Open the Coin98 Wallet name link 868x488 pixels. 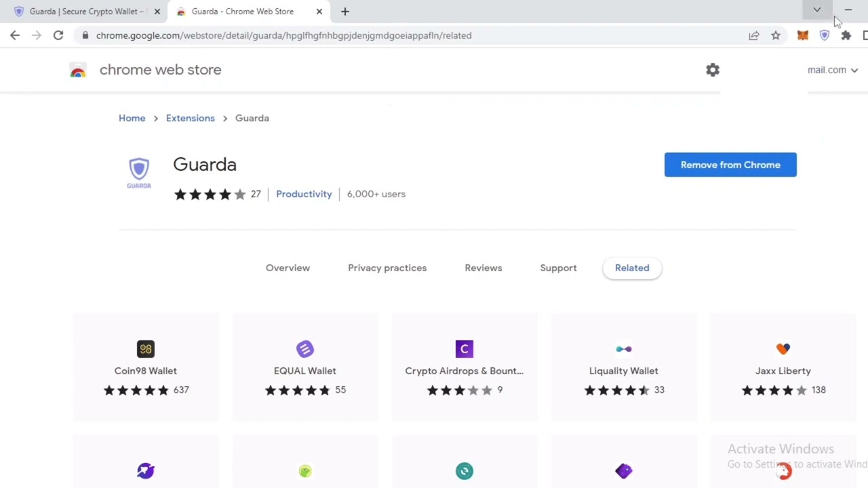(146, 371)
